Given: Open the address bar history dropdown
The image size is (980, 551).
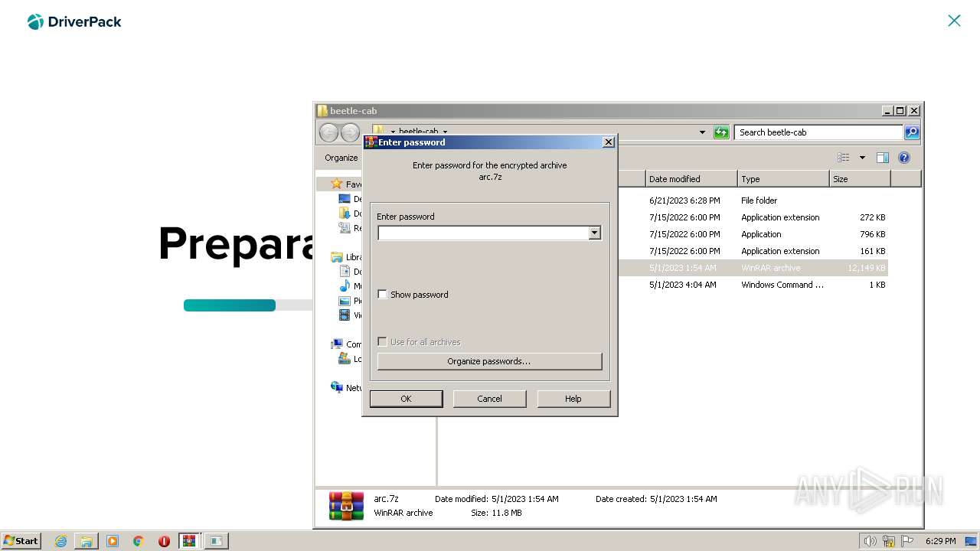Looking at the screenshot, I should click(x=702, y=132).
